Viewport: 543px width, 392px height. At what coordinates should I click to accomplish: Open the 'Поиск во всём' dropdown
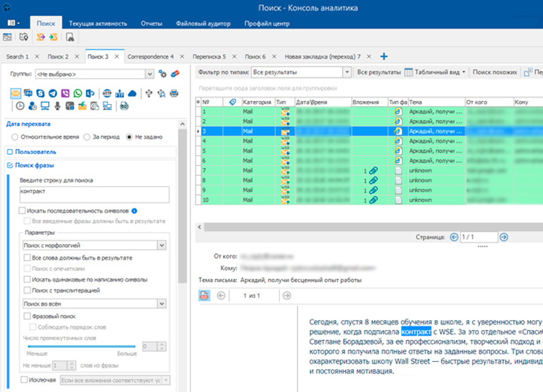pyautogui.click(x=161, y=304)
